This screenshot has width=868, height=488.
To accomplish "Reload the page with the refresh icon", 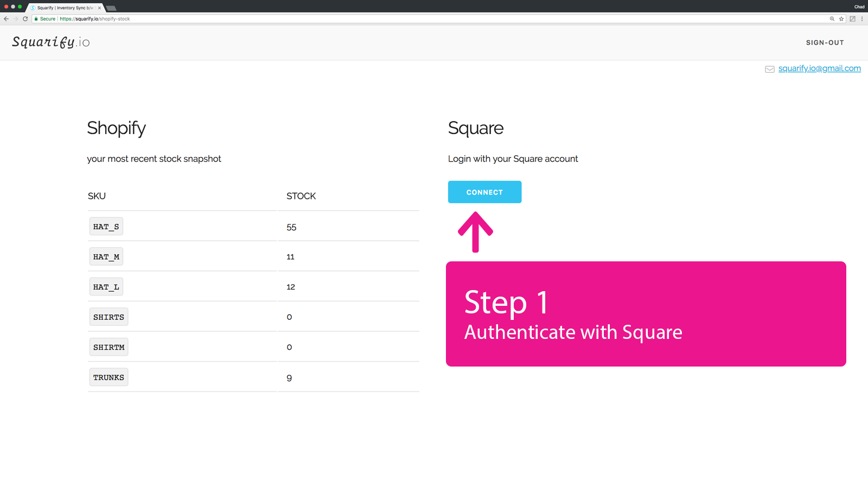I will click(x=25, y=18).
